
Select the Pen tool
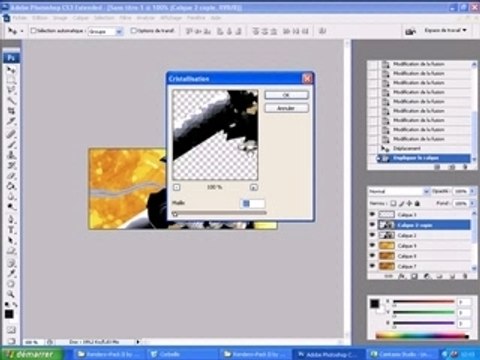click(x=11, y=219)
